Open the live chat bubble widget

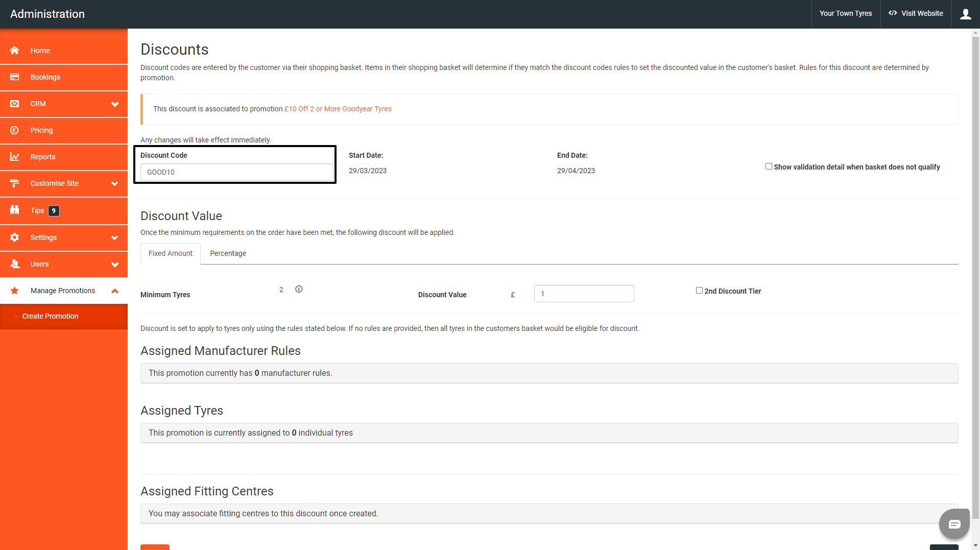tap(954, 524)
